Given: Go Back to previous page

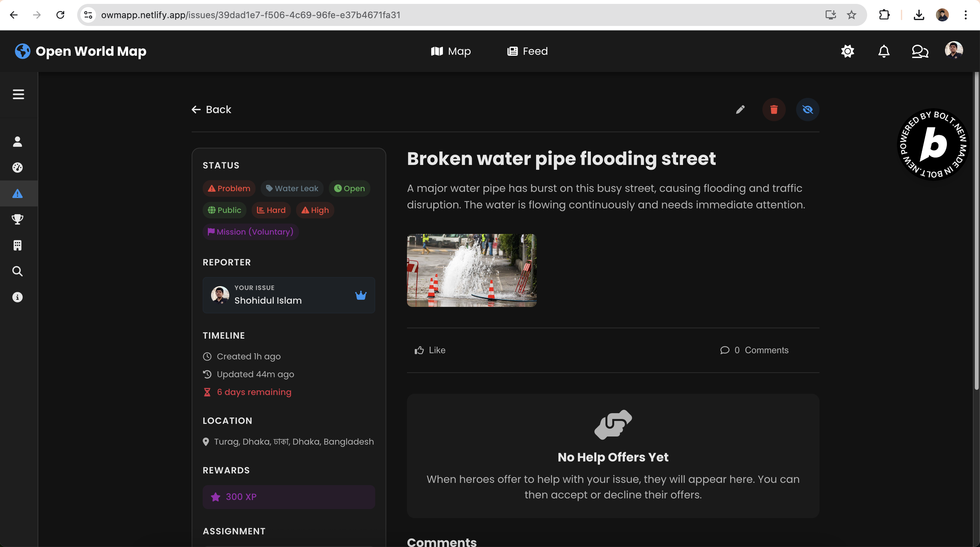Looking at the screenshot, I should click(x=211, y=110).
